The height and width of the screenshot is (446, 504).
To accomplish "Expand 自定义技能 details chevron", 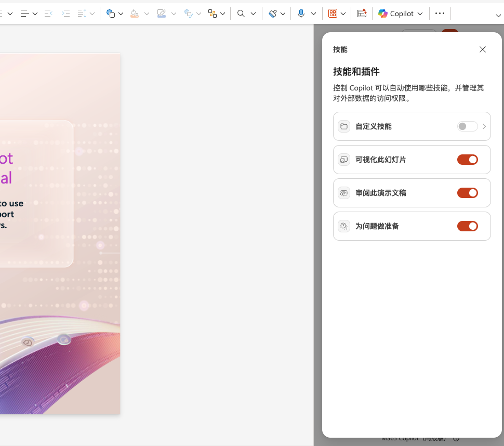I will coord(484,126).
